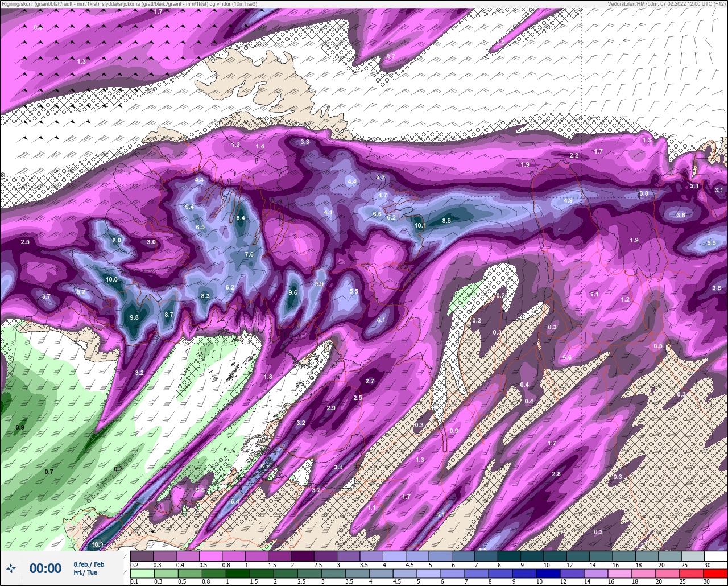728x586 pixels.
Task: Click the 2.7 precipitation value on the map
Action: tap(370, 381)
